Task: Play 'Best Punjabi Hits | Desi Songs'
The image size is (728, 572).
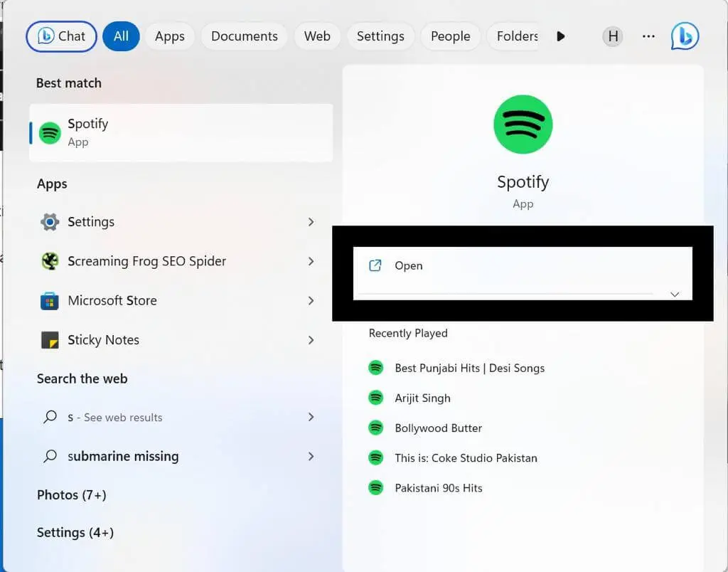Action: click(469, 368)
